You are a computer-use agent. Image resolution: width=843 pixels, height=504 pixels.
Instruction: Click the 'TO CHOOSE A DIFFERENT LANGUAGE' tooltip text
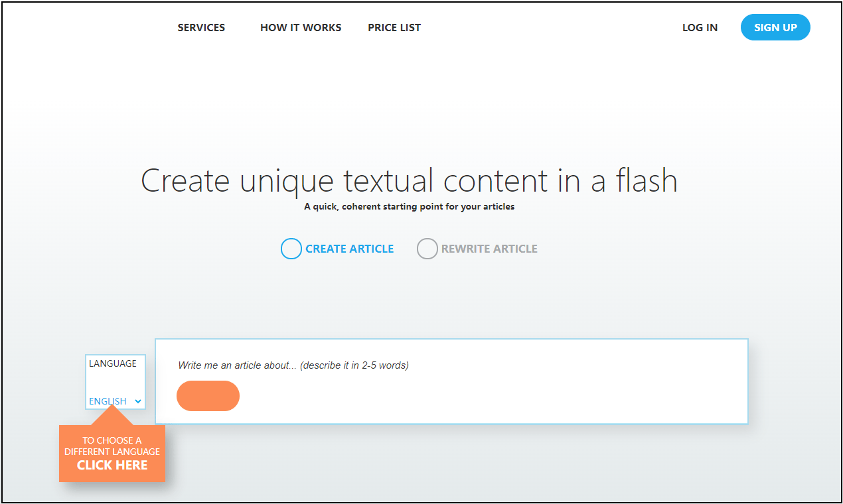pyautogui.click(x=112, y=446)
